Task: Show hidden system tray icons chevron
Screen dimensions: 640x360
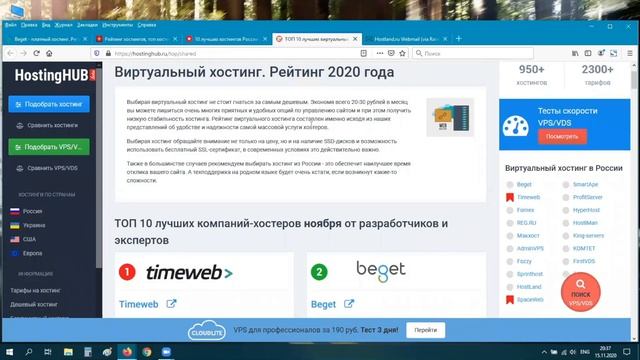Action: coord(544,352)
